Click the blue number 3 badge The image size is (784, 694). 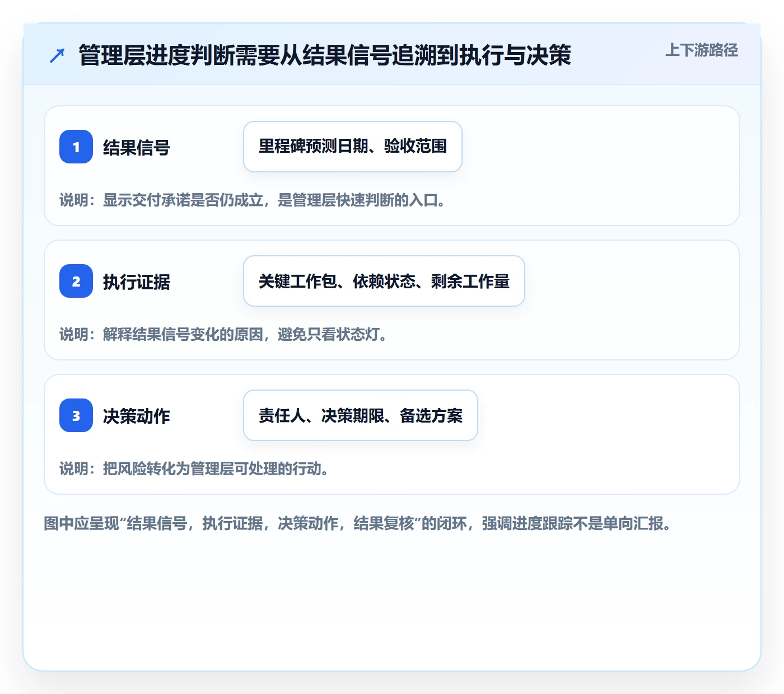tap(76, 415)
